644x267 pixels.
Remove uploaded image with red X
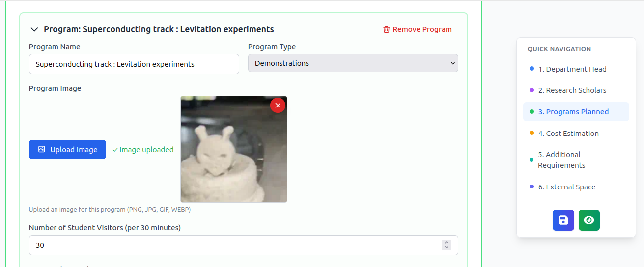tap(278, 106)
